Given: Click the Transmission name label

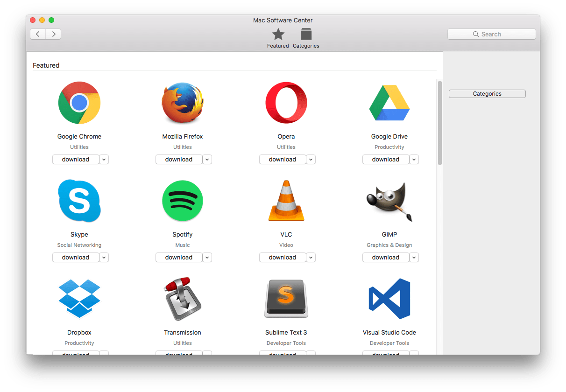Looking at the screenshot, I should click(x=183, y=333).
